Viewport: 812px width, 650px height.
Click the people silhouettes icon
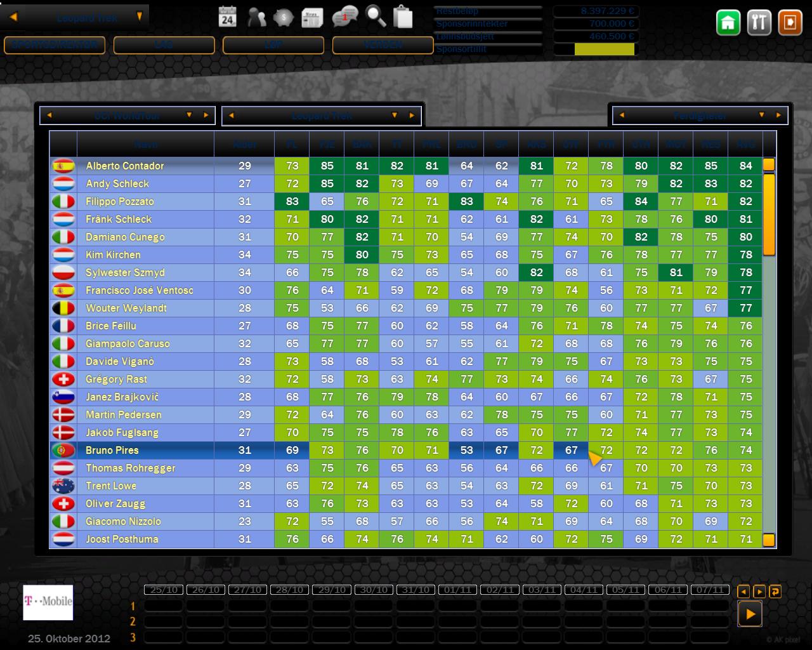point(256,17)
